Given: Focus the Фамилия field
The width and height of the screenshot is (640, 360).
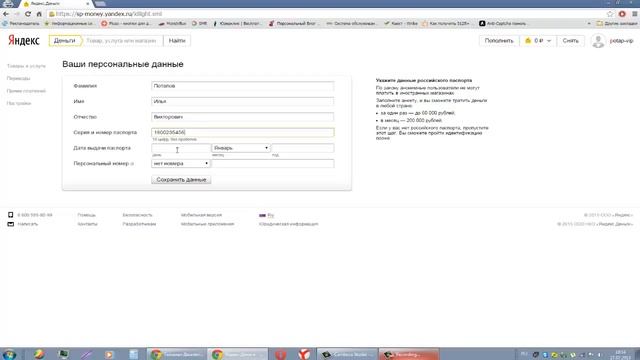Looking at the screenshot, I should [x=242, y=86].
